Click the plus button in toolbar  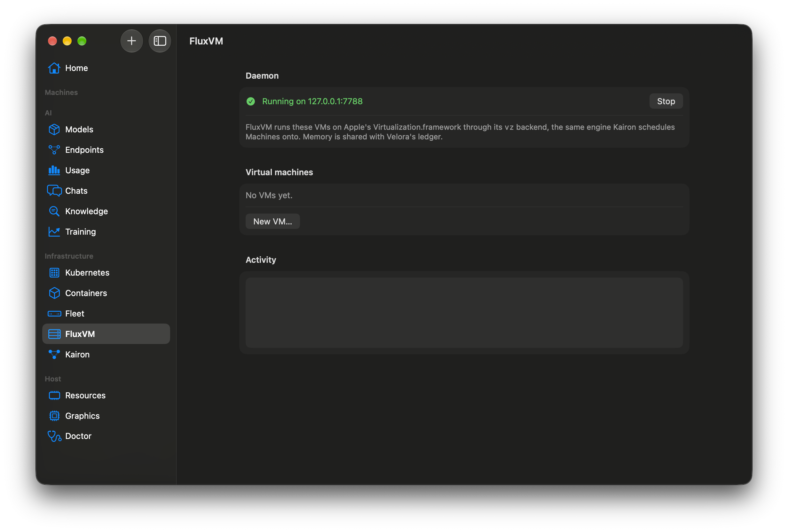[131, 41]
